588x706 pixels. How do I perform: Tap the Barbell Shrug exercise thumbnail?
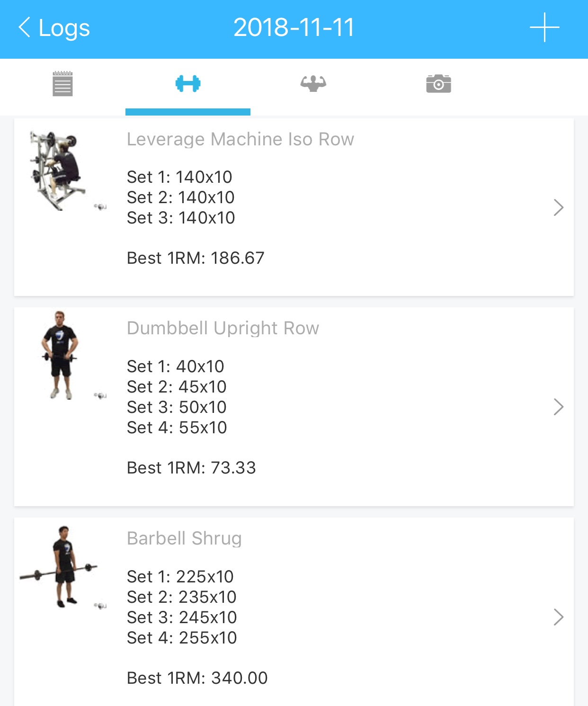pos(59,566)
